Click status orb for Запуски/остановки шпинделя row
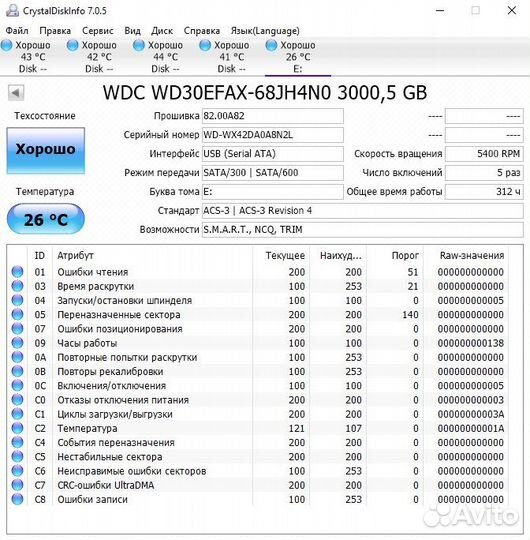530x540 pixels. 17,300
